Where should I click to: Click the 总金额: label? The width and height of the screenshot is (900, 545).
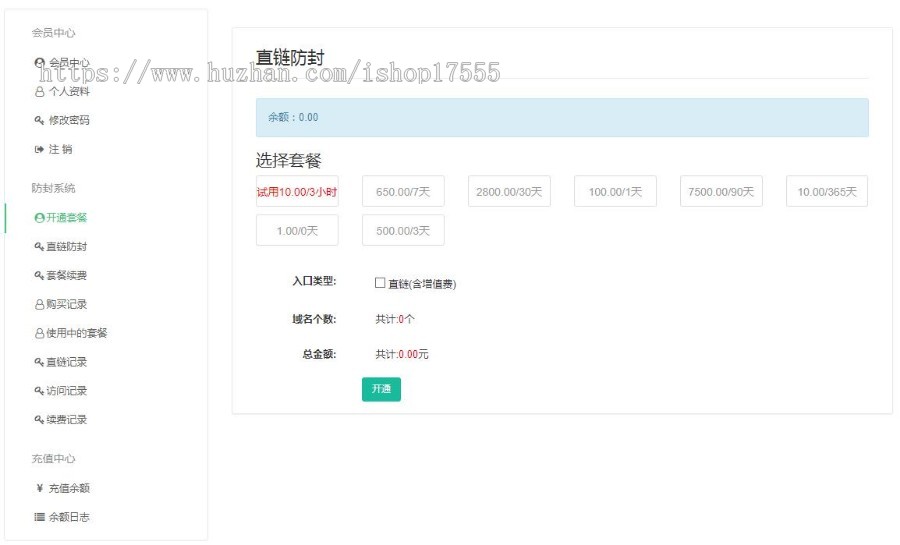point(319,355)
